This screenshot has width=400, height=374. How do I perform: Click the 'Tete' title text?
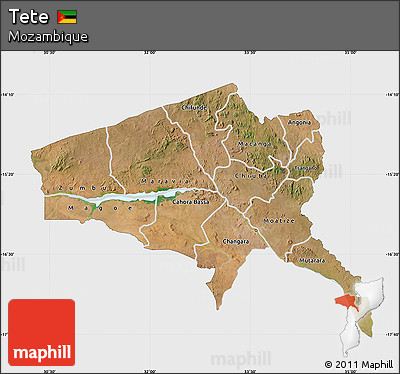(29, 17)
